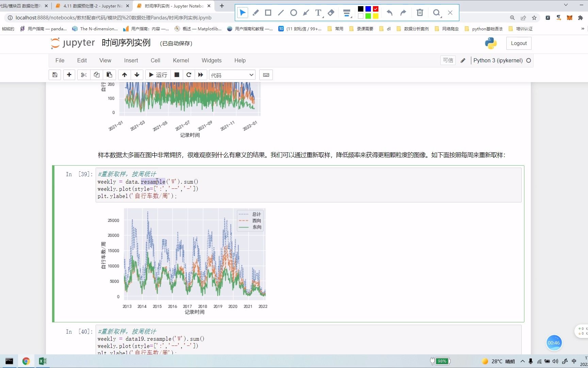Viewport: 588px width, 368px height.
Task: Select the eraser tool
Action: (x=331, y=13)
